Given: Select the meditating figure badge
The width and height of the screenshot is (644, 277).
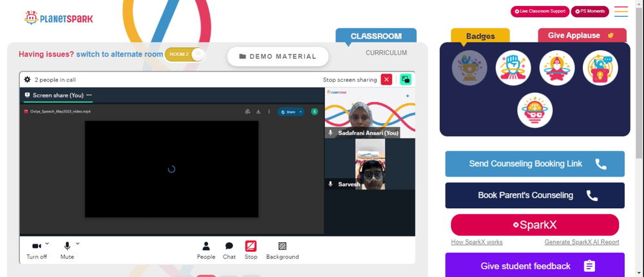Looking at the screenshot, I should point(557,68).
